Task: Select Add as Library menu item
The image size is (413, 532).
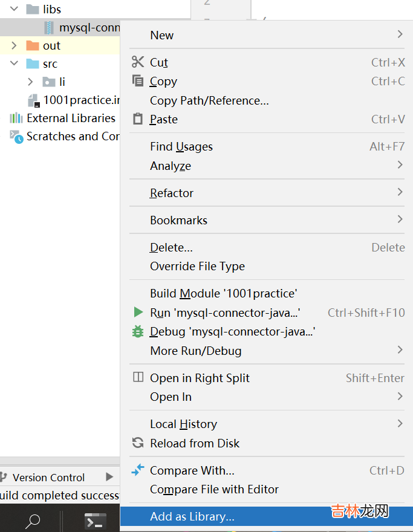Action: [192, 517]
